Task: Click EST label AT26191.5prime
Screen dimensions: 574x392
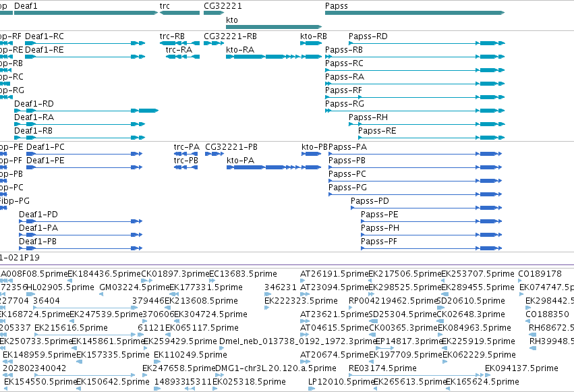Action: click(x=335, y=274)
